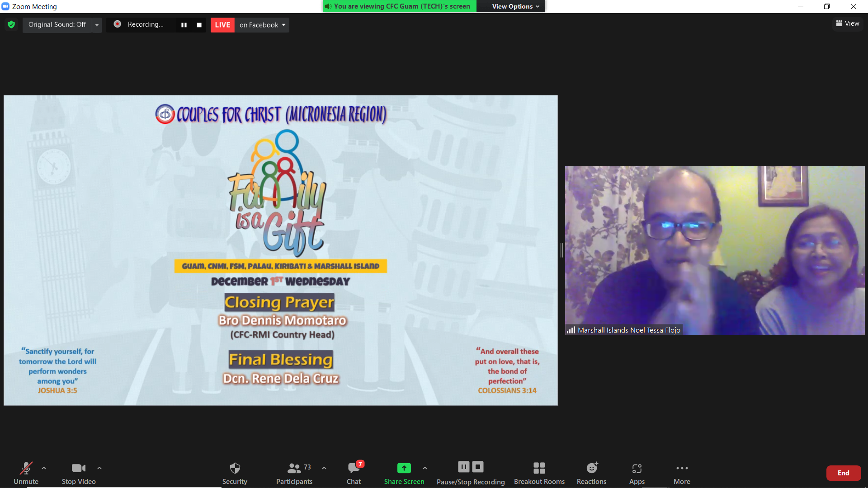
Task: Open the Chat panel
Action: tap(354, 473)
